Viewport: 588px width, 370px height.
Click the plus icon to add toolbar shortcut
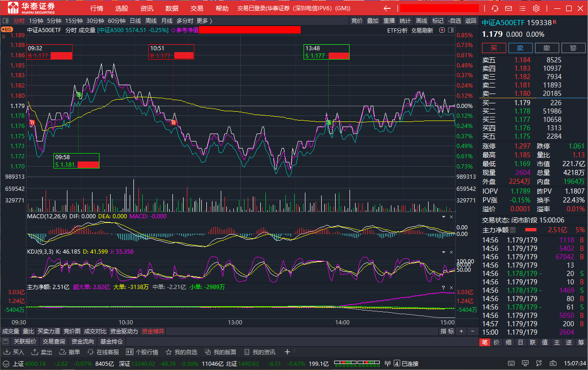pos(287,352)
